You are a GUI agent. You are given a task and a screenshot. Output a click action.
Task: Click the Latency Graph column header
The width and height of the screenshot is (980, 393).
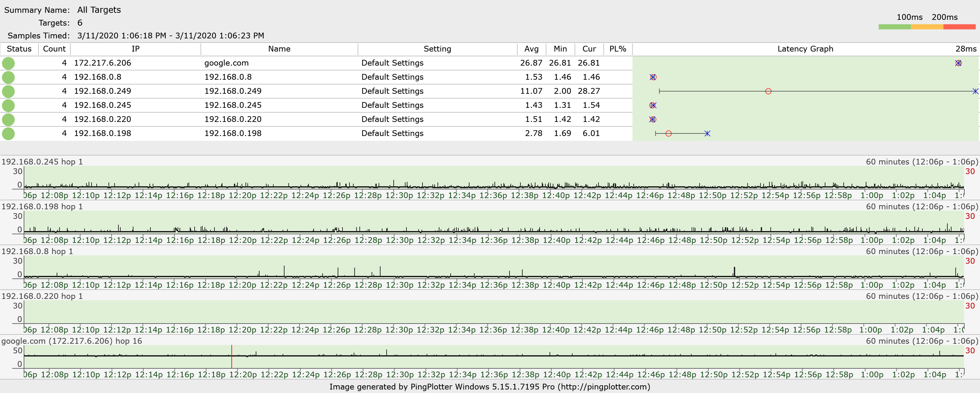coord(805,49)
